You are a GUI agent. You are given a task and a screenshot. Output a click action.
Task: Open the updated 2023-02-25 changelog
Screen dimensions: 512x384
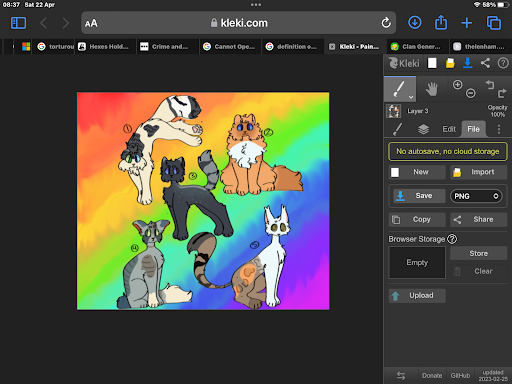493,376
